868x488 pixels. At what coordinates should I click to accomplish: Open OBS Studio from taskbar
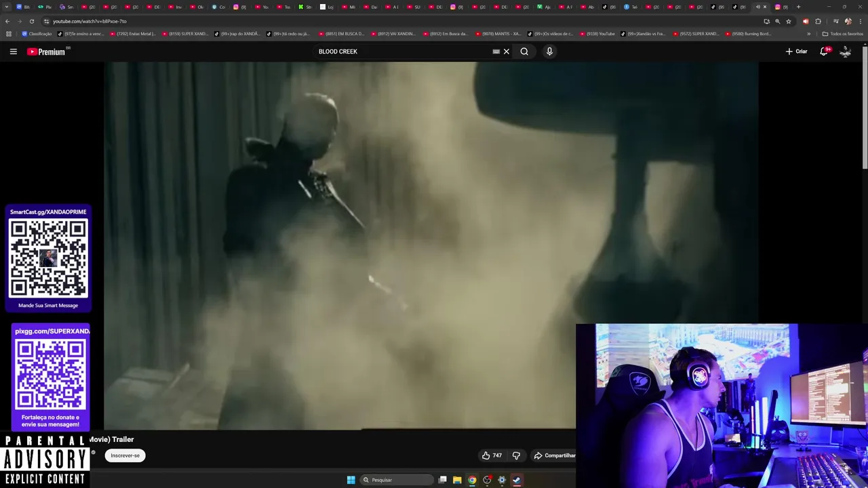pyautogui.click(x=487, y=480)
